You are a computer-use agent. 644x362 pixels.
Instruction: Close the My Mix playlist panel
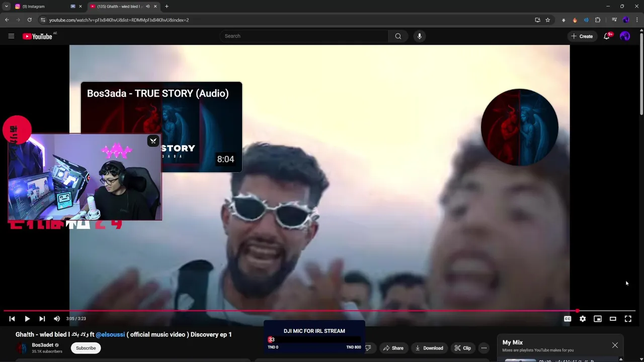615,345
